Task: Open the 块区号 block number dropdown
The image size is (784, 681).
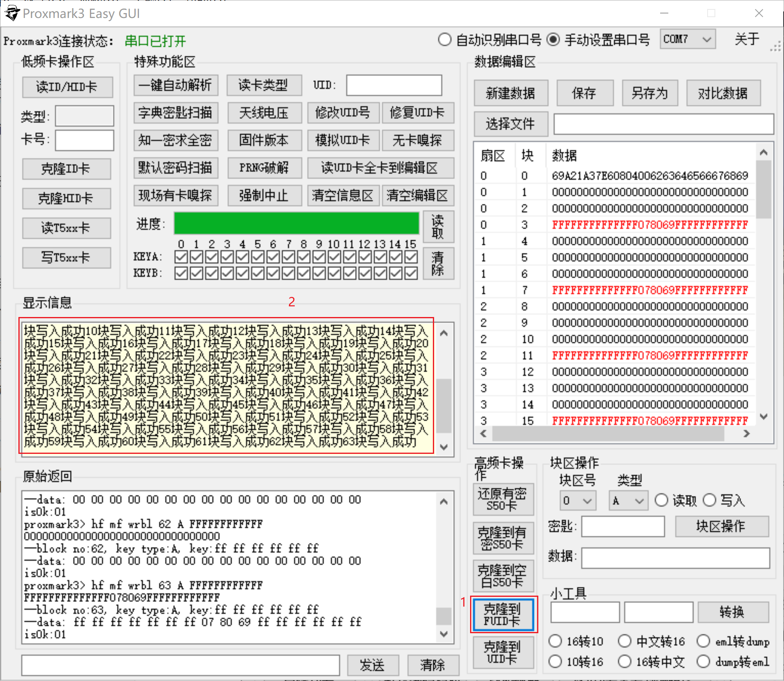Action: (578, 500)
